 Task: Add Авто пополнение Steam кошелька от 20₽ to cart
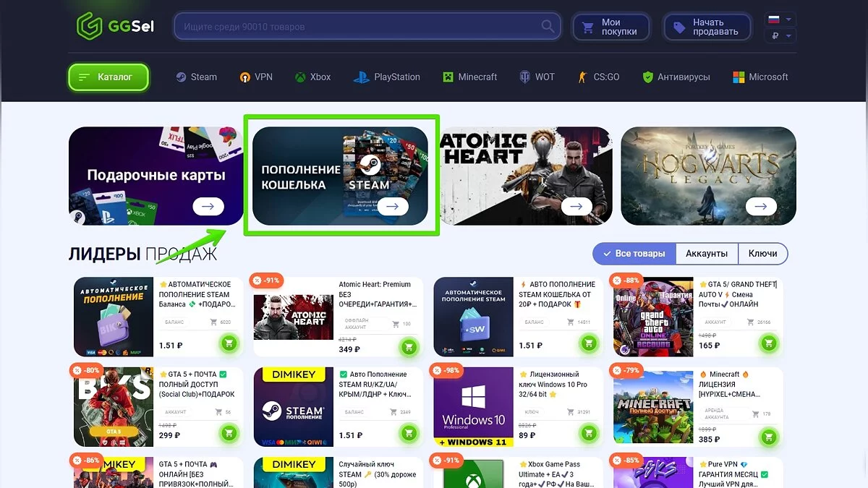click(x=590, y=344)
